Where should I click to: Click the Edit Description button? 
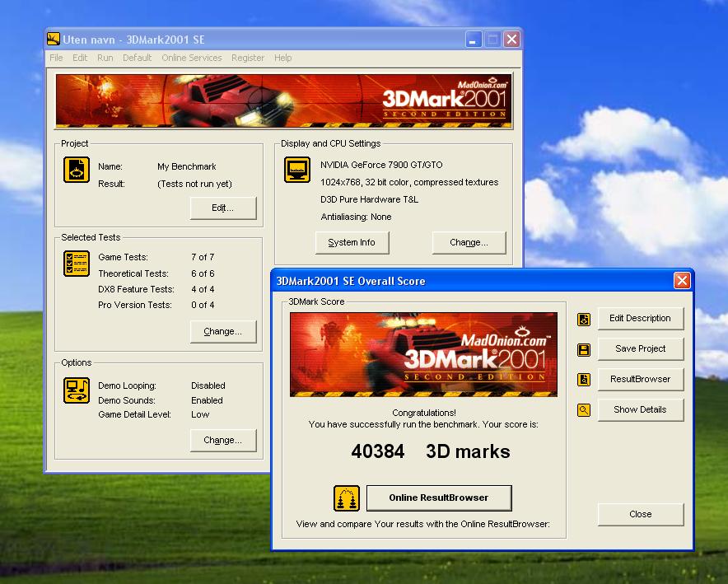[x=640, y=319]
